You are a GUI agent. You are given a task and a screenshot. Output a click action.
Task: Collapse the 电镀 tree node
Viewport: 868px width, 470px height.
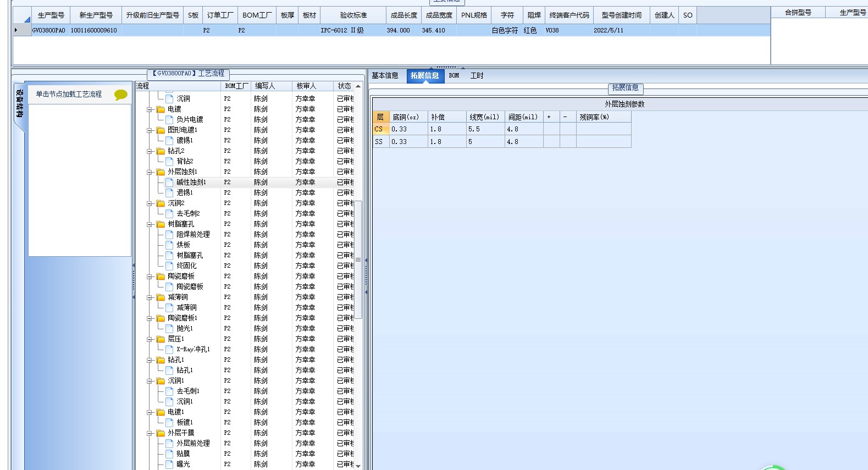pyautogui.click(x=150, y=109)
